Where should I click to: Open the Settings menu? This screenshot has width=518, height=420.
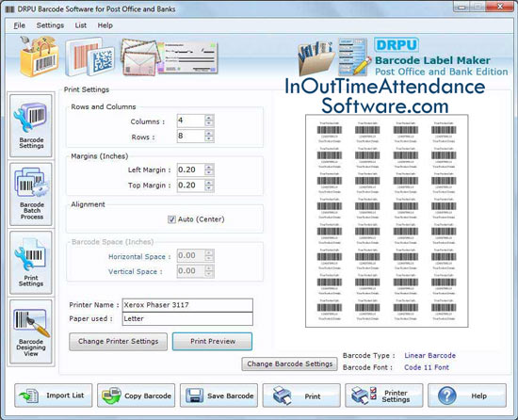pyautogui.click(x=50, y=25)
